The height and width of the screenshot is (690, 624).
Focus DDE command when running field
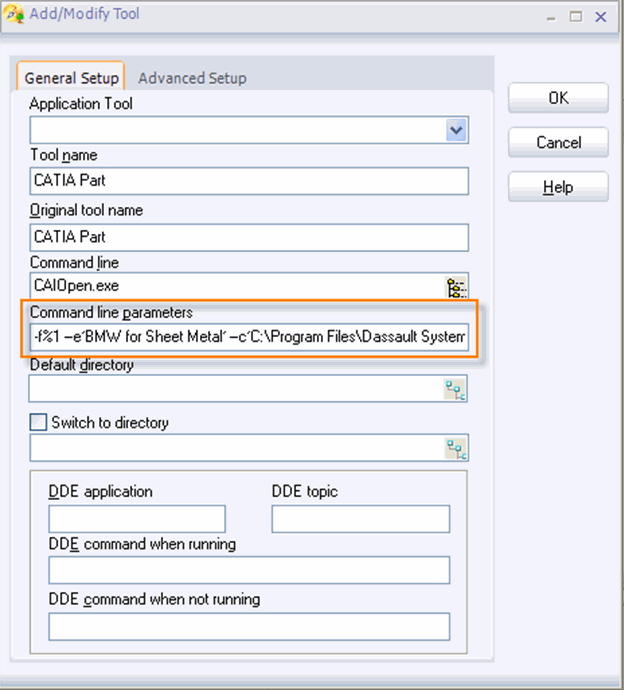pos(248,571)
